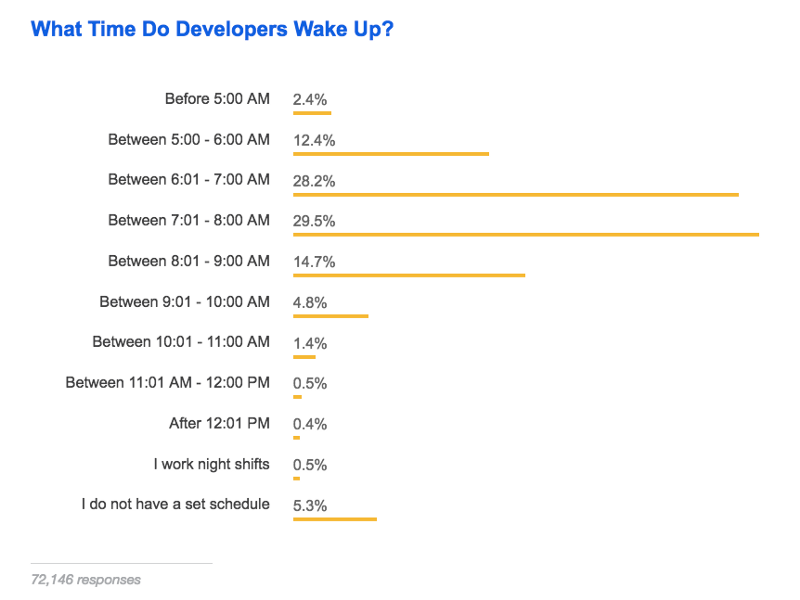Select the 'Between 7:01 - 8:00 AM' label

pyautogui.click(x=189, y=220)
